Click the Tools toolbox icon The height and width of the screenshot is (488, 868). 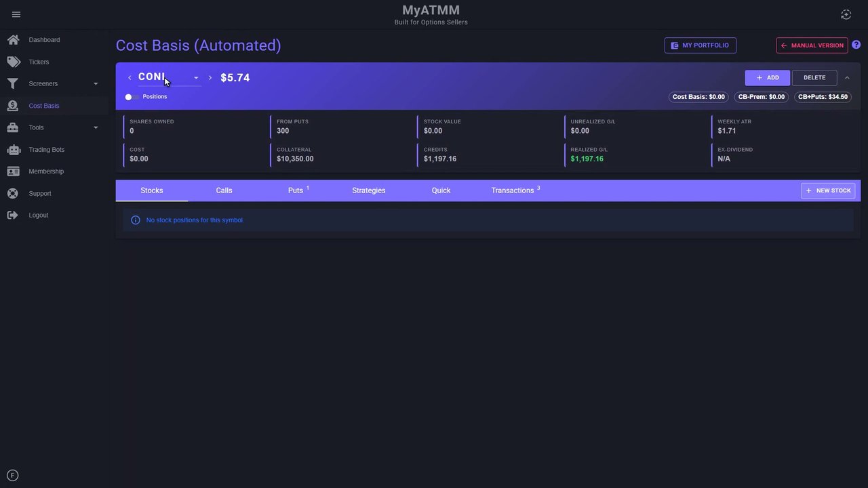coord(13,127)
